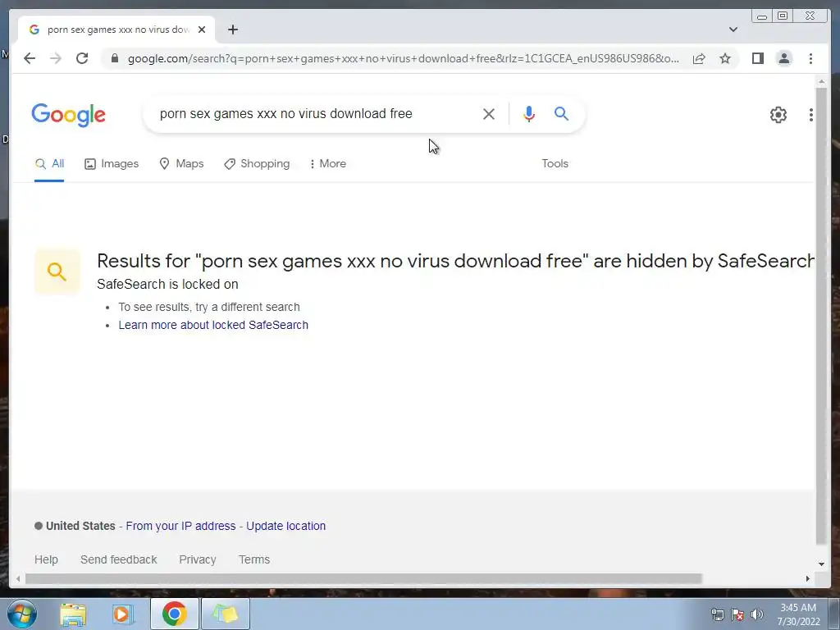
Task: Expand the tab search dropdown arrow
Action: coord(733,30)
